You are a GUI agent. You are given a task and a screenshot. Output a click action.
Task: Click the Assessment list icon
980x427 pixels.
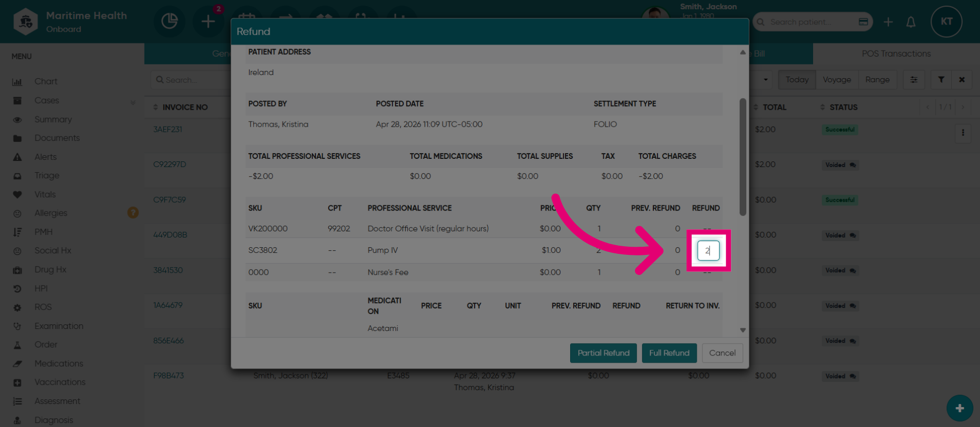pyautogui.click(x=17, y=401)
